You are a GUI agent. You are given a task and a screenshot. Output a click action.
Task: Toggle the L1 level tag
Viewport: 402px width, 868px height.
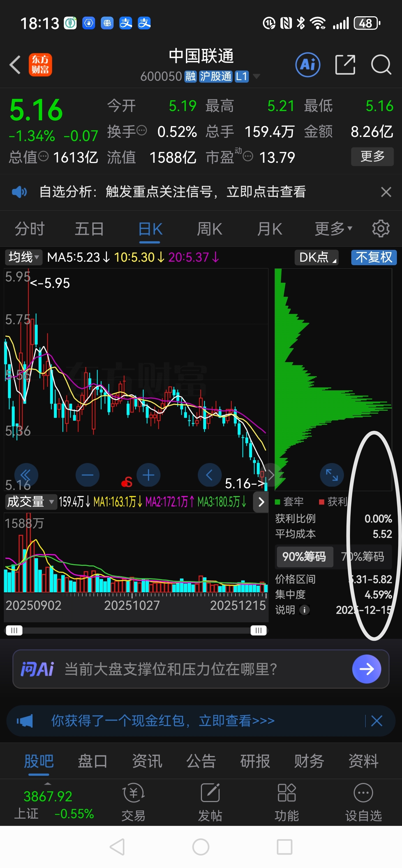point(242,77)
